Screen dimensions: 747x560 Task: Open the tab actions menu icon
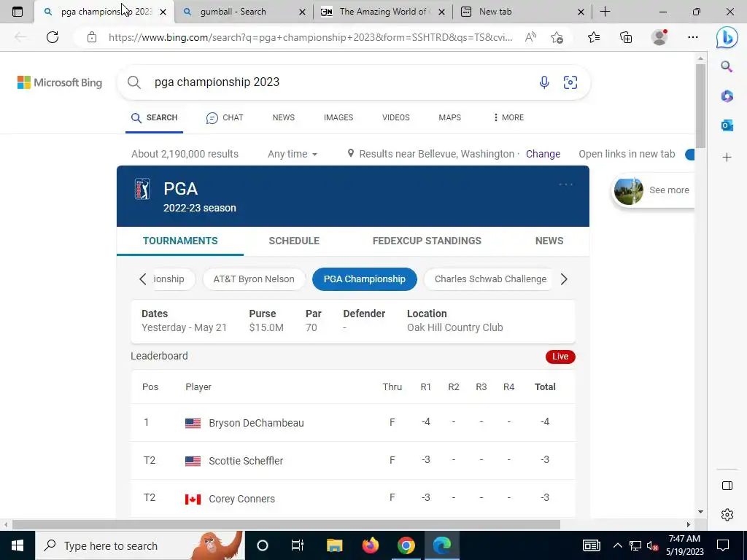point(18,12)
